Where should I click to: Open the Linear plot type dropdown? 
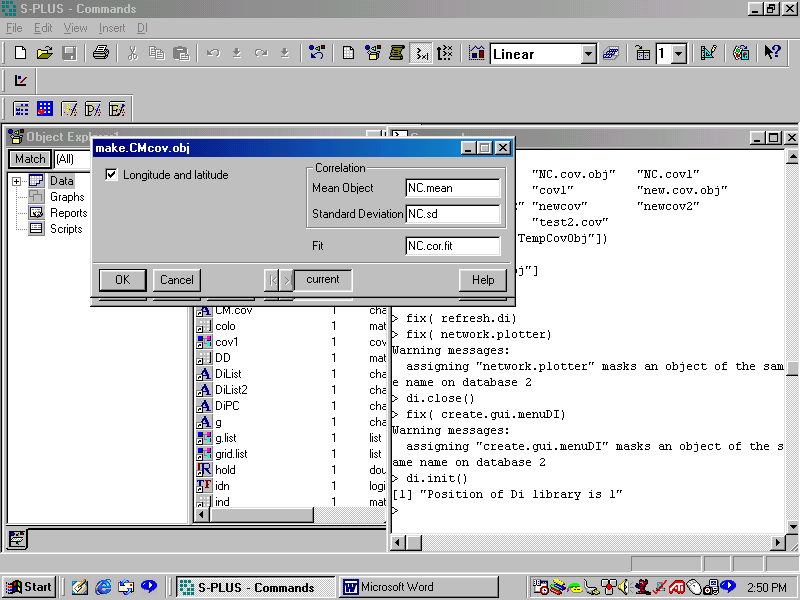tap(588, 54)
